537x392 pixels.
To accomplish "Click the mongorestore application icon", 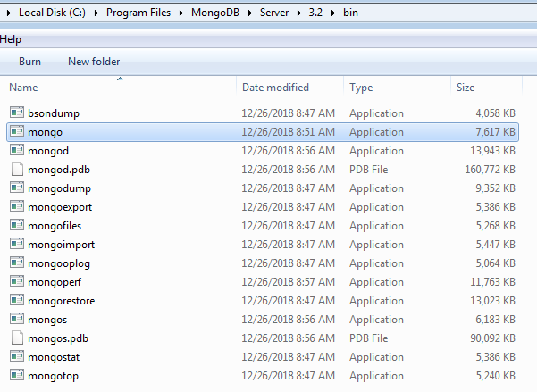I will 17,300.
